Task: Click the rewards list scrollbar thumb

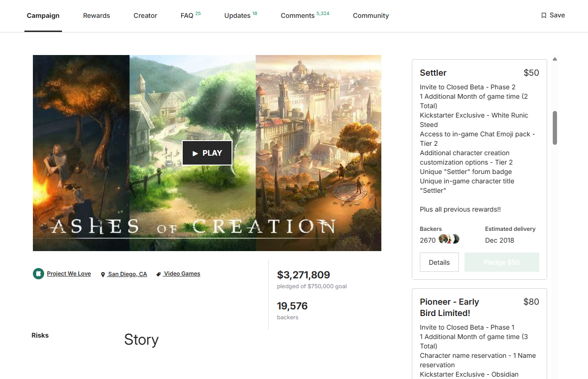Action: pos(555,128)
